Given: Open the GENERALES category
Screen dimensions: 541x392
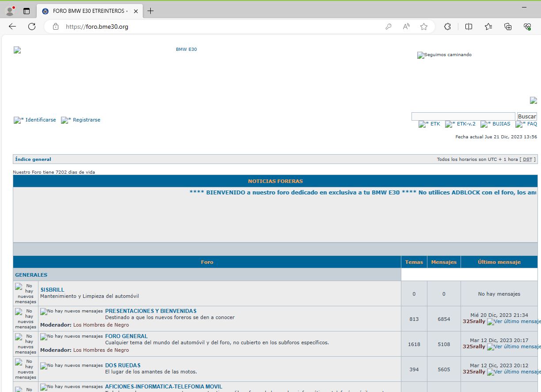Looking at the screenshot, I should coord(31,274).
